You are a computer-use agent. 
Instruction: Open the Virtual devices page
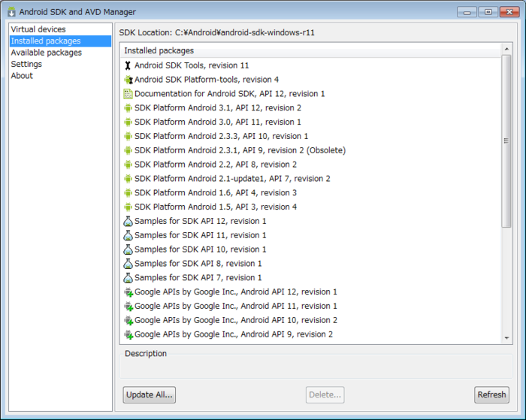point(60,29)
